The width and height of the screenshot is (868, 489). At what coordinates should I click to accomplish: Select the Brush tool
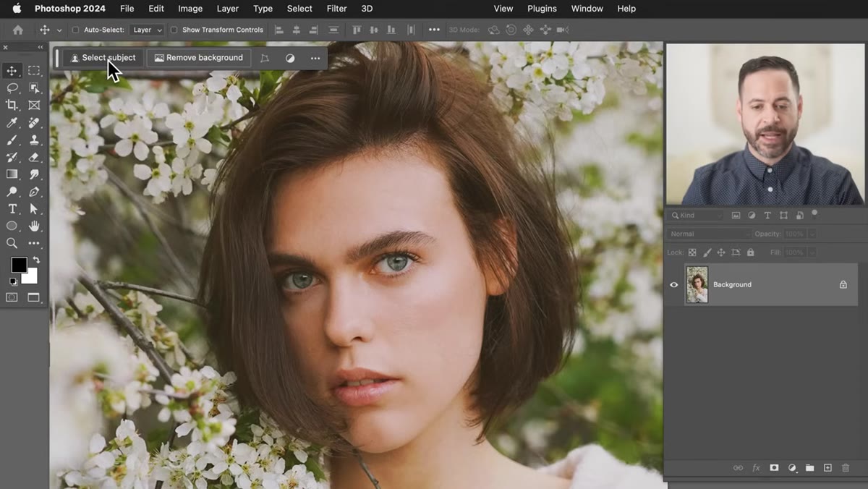coord(12,140)
